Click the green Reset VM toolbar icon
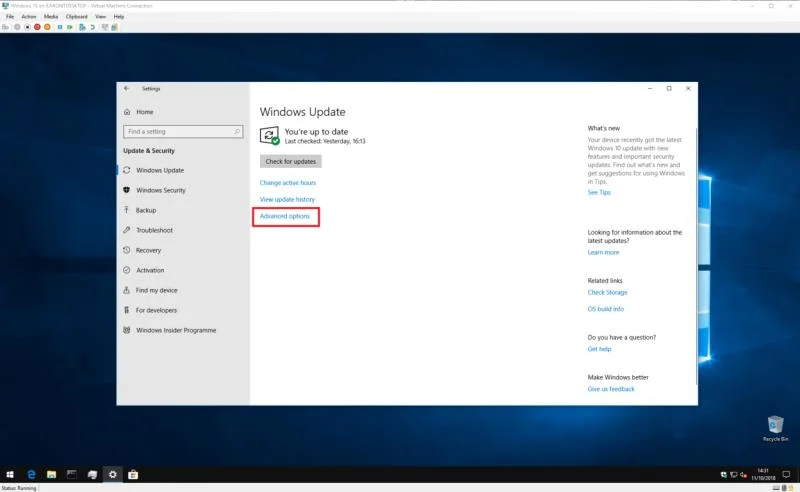 coord(70,27)
